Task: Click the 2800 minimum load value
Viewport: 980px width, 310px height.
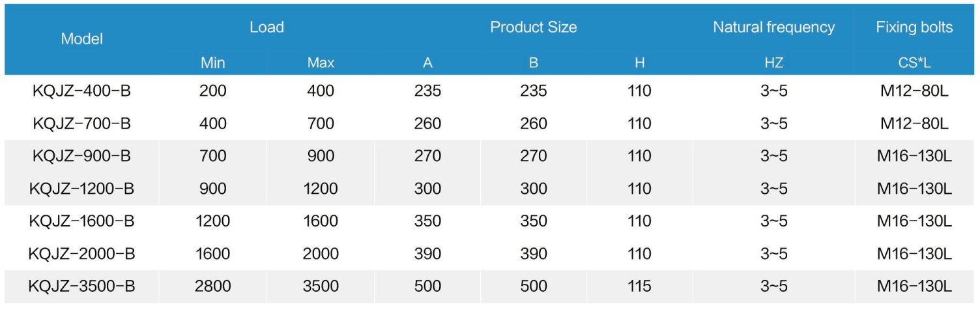Action: 212,286
